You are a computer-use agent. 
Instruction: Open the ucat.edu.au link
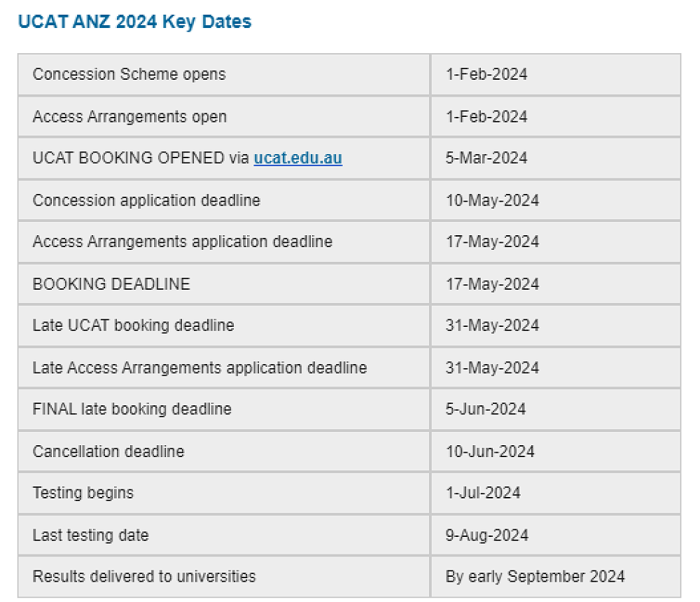[x=297, y=158]
